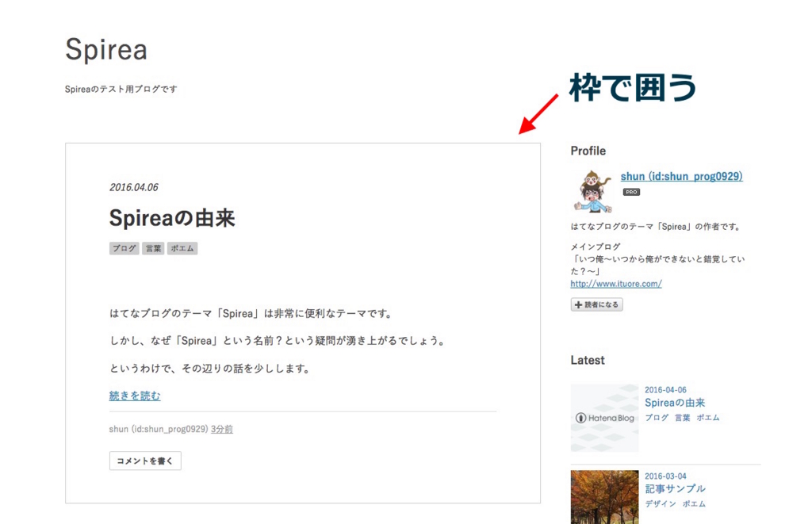The image size is (812, 524).
Task: Select the デザイン tag under 記事サンプル
Action: 661,504
